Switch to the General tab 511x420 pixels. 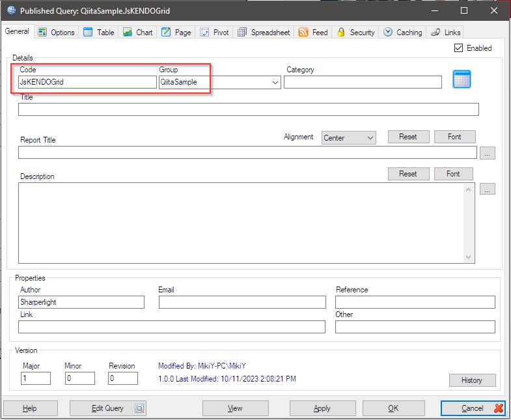click(x=17, y=31)
